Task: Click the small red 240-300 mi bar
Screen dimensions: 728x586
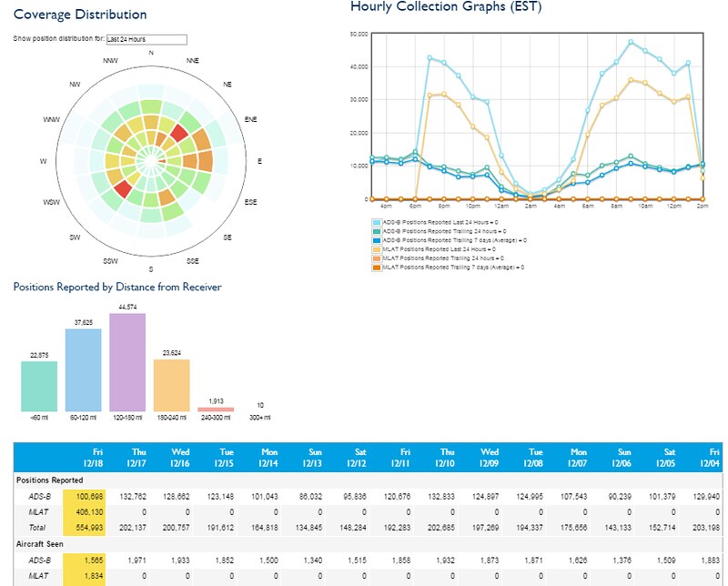Action: coord(216,409)
